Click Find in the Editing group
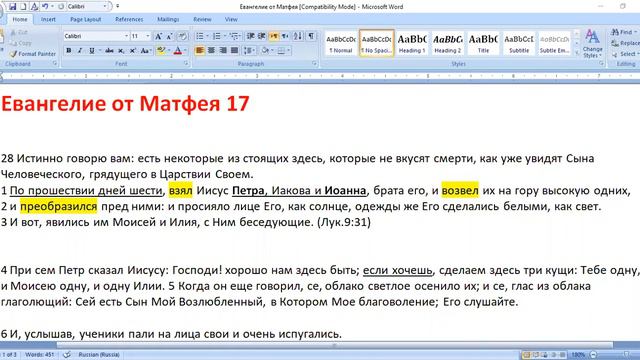 (624, 32)
